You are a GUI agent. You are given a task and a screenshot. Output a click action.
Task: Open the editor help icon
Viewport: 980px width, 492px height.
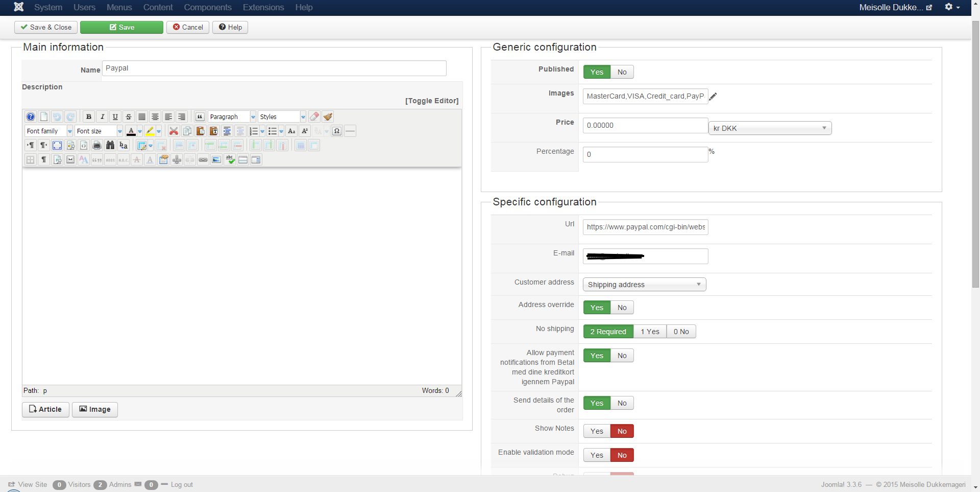[31, 116]
